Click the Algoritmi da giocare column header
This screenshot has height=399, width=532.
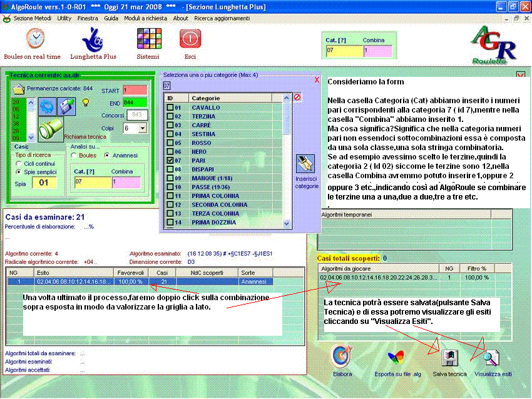[x=379, y=268]
